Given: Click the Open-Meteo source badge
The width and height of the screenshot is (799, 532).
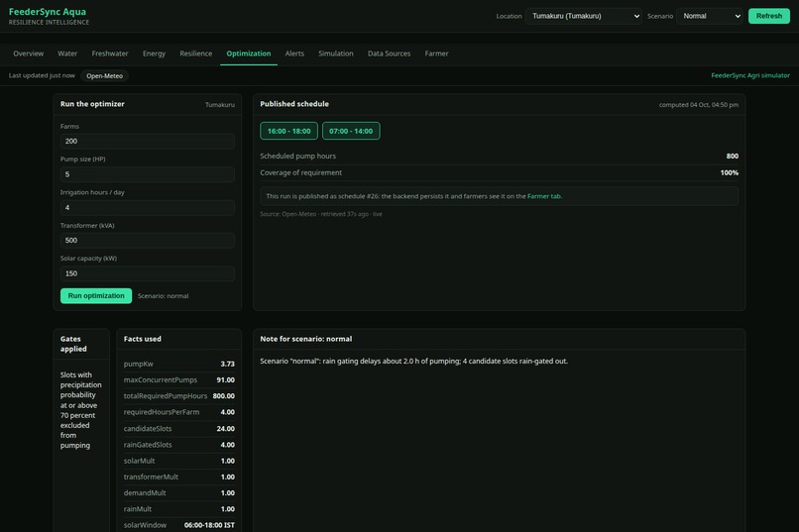Looking at the screenshot, I should pyautogui.click(x=104, y=76).
